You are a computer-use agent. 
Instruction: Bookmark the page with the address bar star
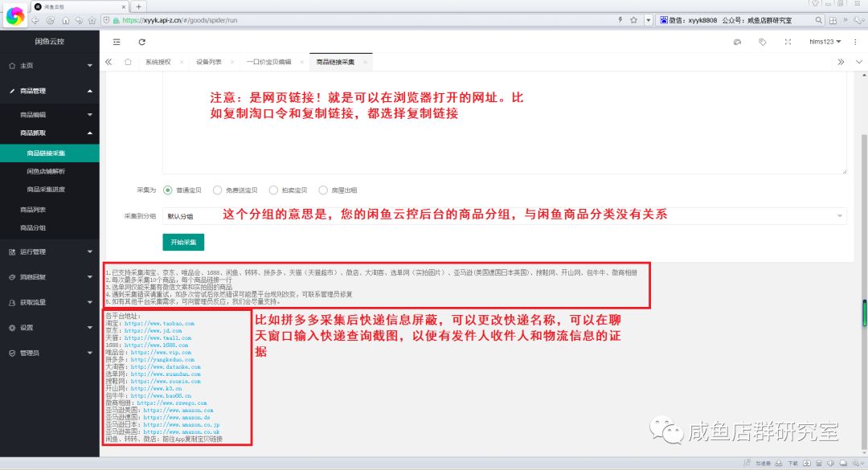(x=633, y=19)
